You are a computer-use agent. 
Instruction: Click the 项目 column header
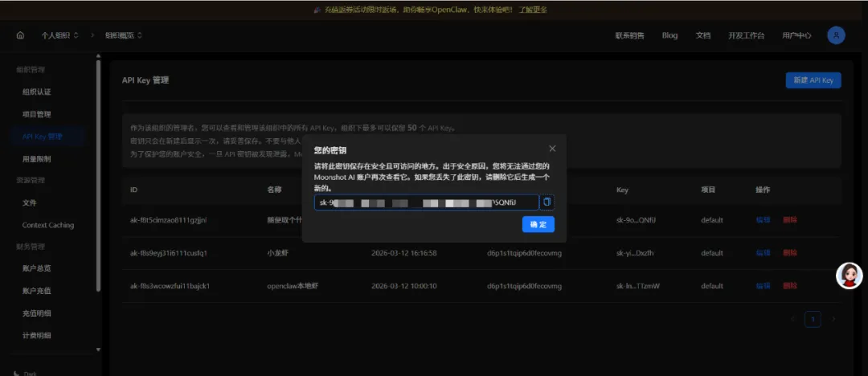(x=709, y=190)
